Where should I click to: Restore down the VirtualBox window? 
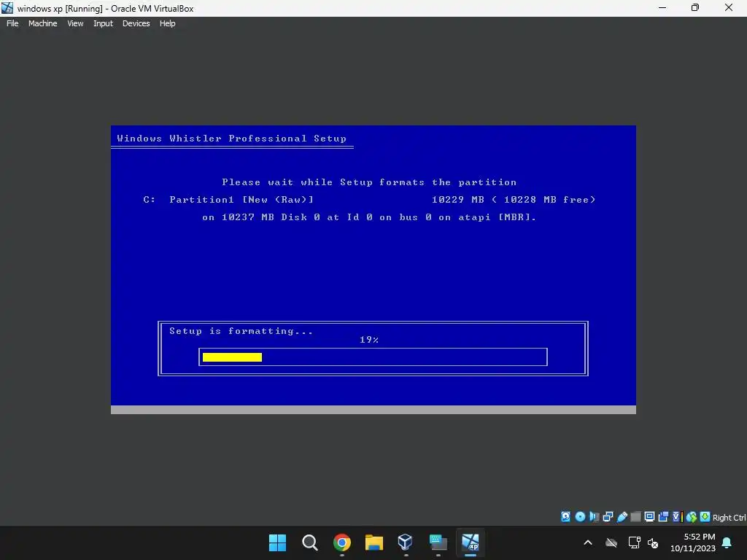coord(695,7)
